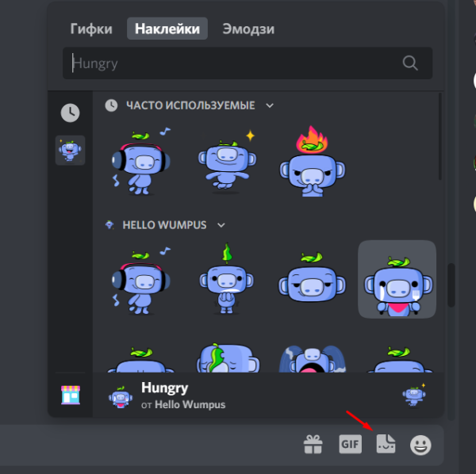Image resolution: width=476 pixels, height=474 pixels.
Task: Open the sticker shop icon
Action: (x=70, y=394)
